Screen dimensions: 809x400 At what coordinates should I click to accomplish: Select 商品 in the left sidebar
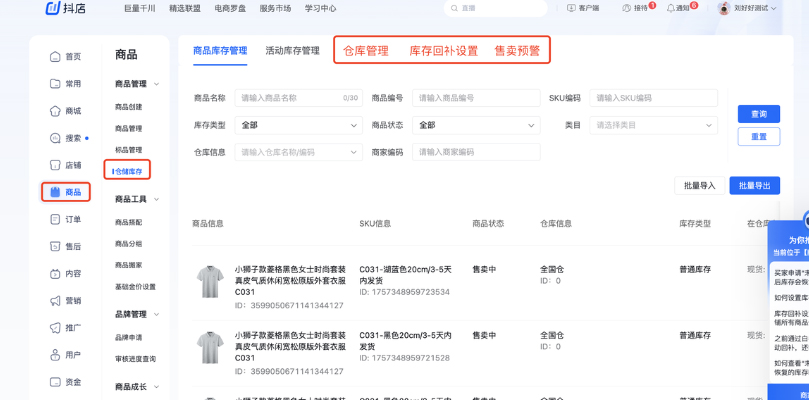(x=66, y=192)
